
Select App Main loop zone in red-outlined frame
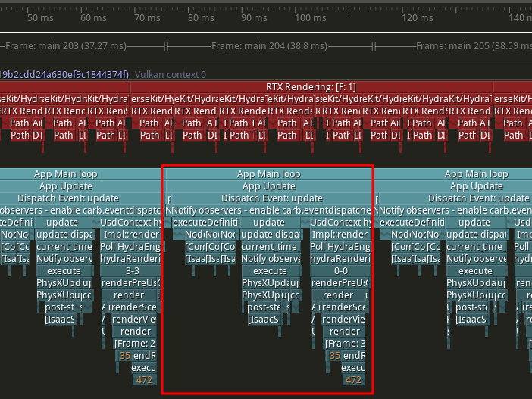point(268,174)
